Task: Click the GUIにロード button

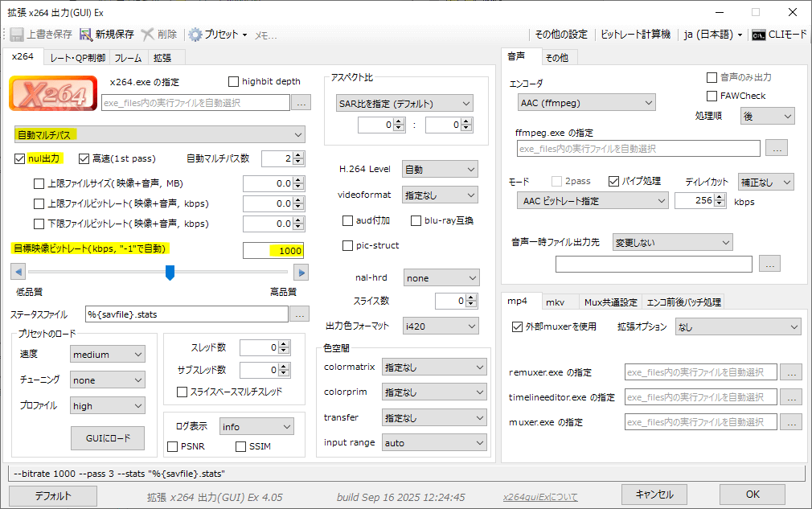Action: (108, 438)
